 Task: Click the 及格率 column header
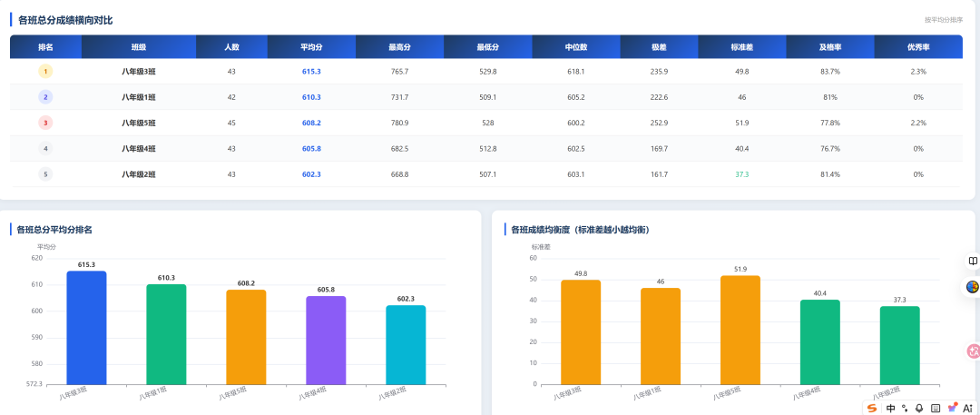[830, 47]
